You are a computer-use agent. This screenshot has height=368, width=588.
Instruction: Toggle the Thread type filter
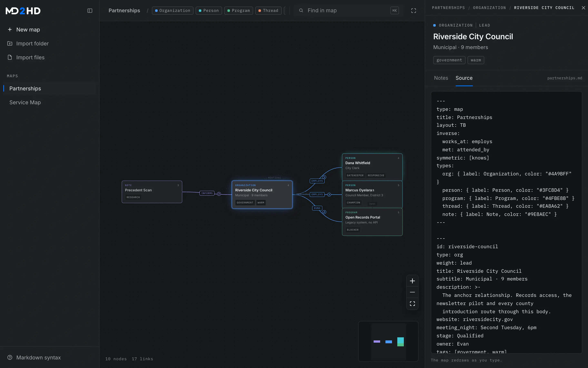coord(268,10)
